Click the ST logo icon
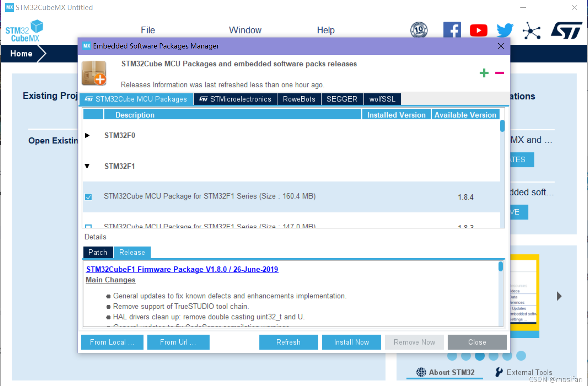 566,30
